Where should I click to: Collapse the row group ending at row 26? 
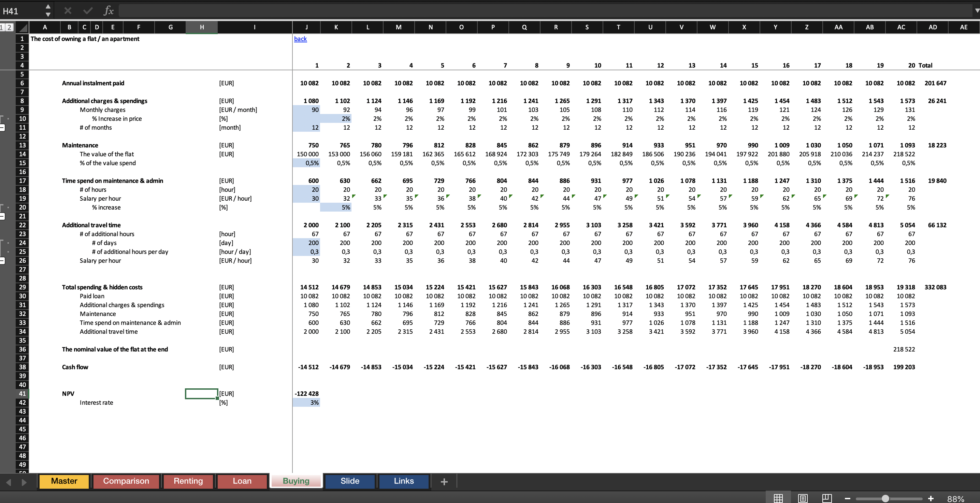pyautogui.click(x=2, y=260)
